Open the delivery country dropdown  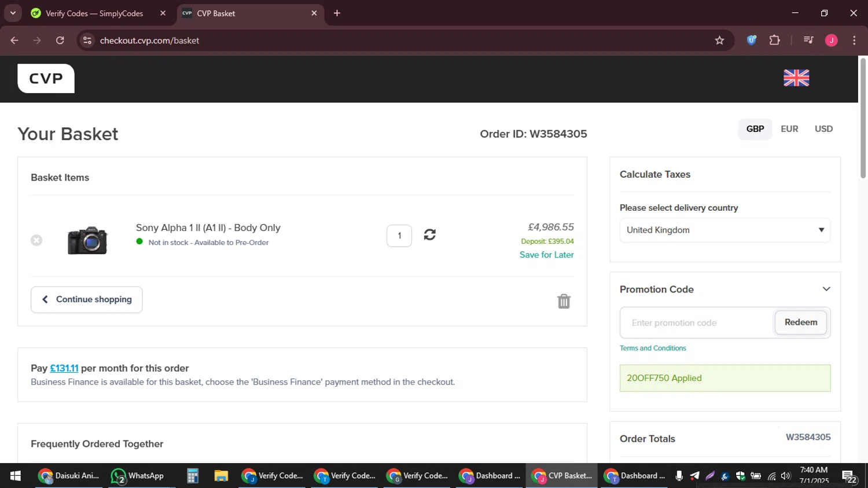(725, 230)
